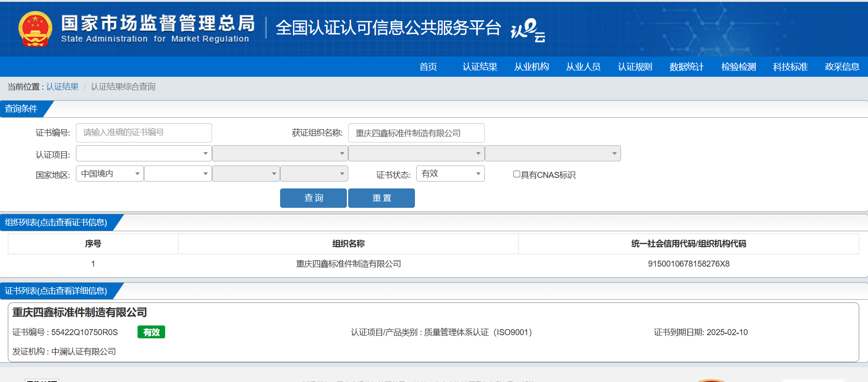The width and height of the screenshot is (868, 382).
Task: Click the 认云 platform logo icon
Action: click(x=528, y=30)
